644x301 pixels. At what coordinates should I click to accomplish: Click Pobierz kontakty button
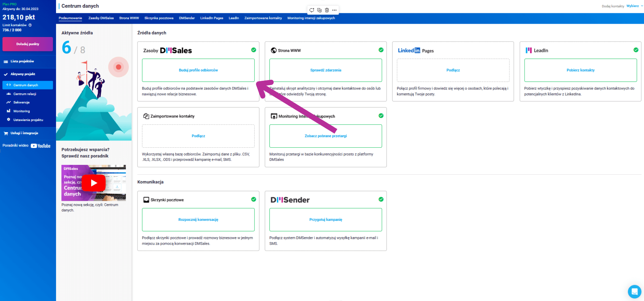point(580,70)
